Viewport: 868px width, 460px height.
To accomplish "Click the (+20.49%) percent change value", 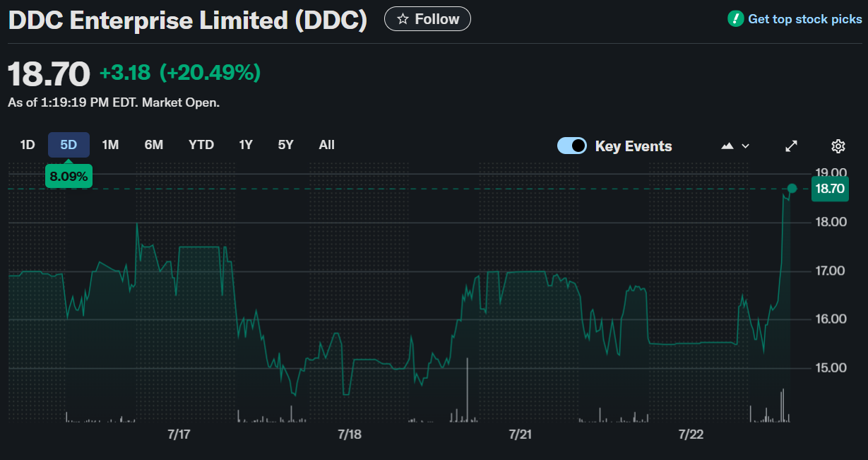I will (x=210, y=73).
